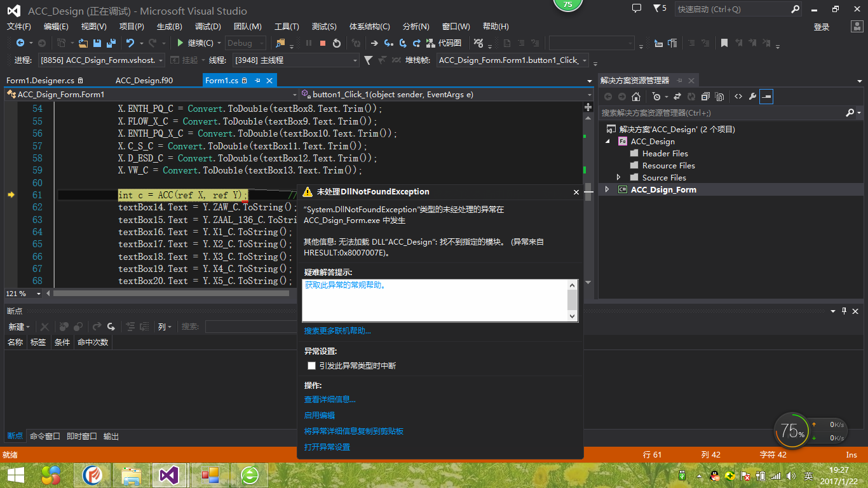Open the feedback speech bubble icon
The image size is (868, 488).
click(637, 8)
